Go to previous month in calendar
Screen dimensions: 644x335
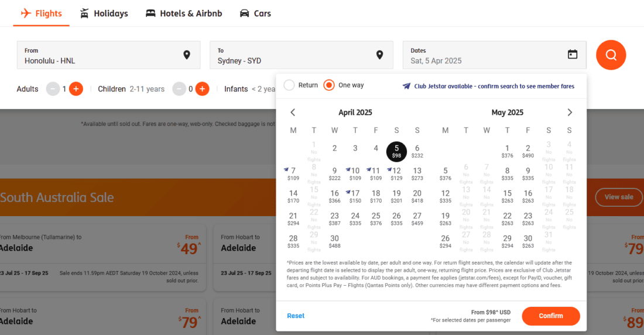point(293,112)
